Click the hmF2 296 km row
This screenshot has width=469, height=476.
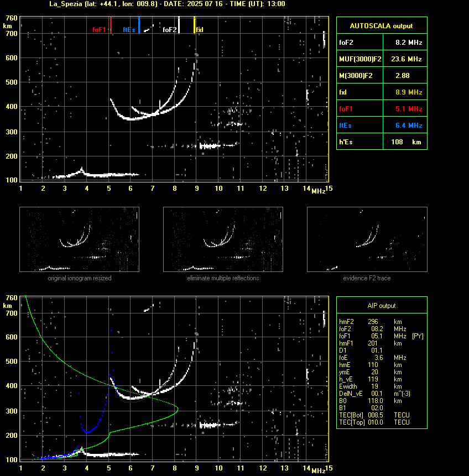[371, 322]
